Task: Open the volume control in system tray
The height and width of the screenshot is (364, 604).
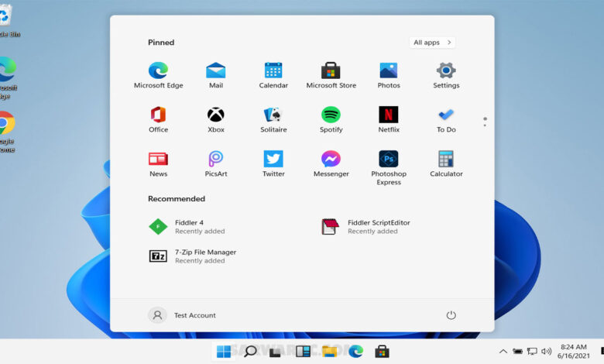Action: click(x=546, y=352)
